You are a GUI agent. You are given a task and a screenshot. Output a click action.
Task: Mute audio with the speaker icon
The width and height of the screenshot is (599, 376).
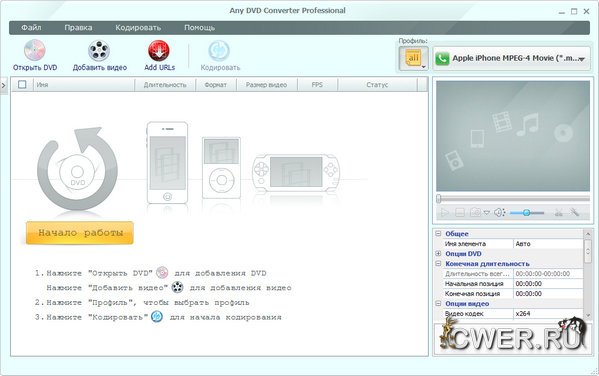[x=499, y=212]
